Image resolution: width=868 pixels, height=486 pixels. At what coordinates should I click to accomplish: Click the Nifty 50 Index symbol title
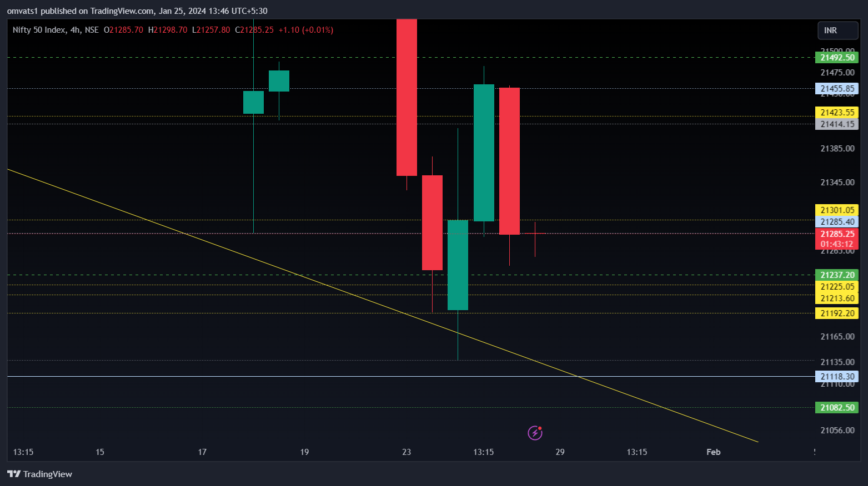(x=39, y=30)
